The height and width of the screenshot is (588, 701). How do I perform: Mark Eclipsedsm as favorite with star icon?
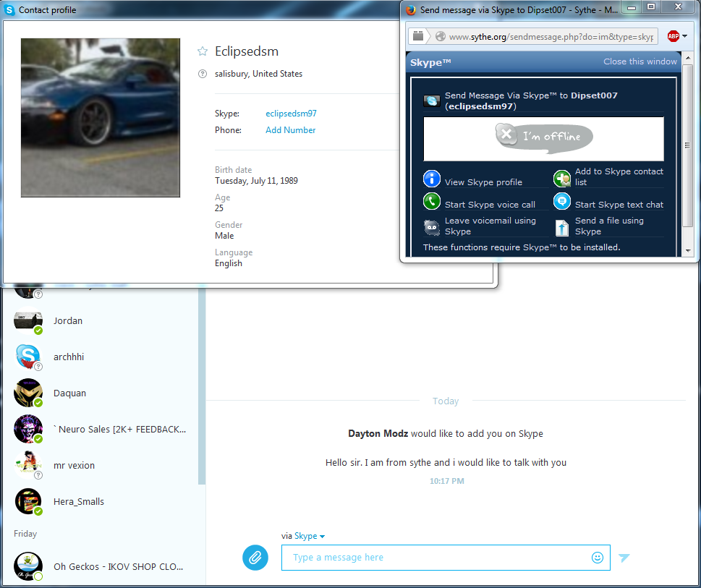[x=203, y=51]
